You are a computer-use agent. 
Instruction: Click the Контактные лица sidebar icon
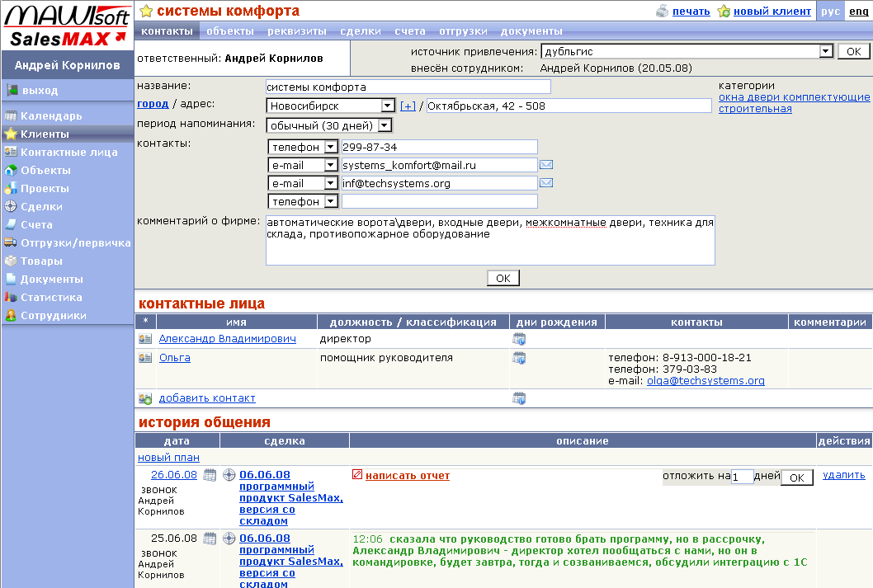point(11,152)
